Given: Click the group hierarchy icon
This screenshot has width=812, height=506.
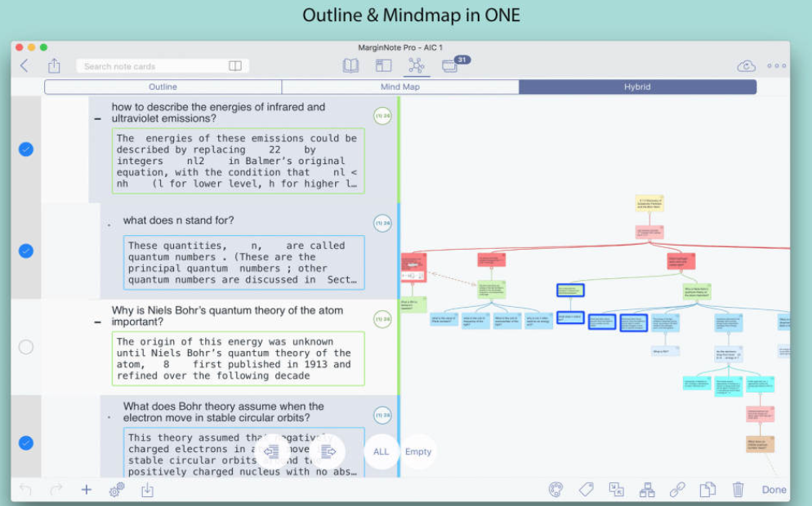Looking at the screenshot, I should click(647, 490).
